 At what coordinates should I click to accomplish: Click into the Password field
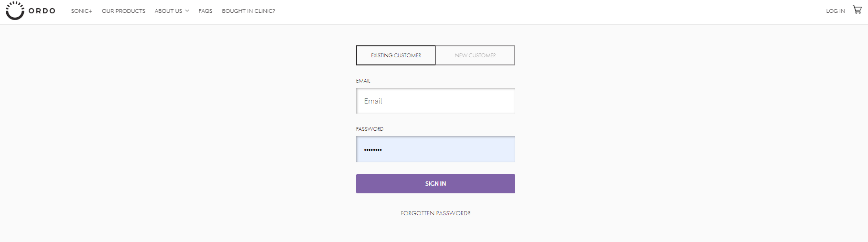click(x=435, y=149)
